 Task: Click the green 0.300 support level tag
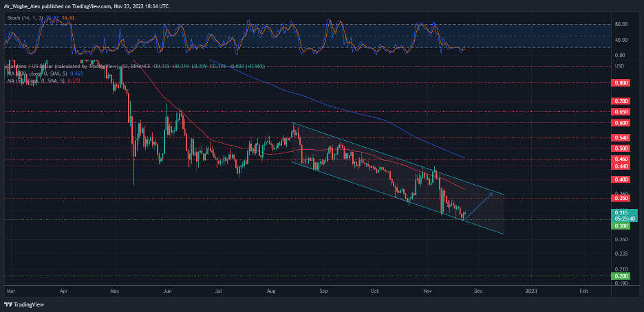click(x=621, y=225)
